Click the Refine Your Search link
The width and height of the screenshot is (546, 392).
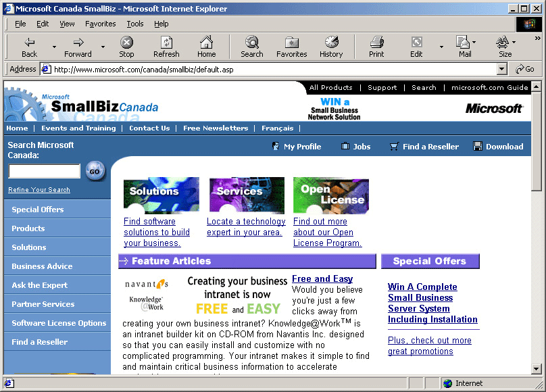(x=39, y=190)
